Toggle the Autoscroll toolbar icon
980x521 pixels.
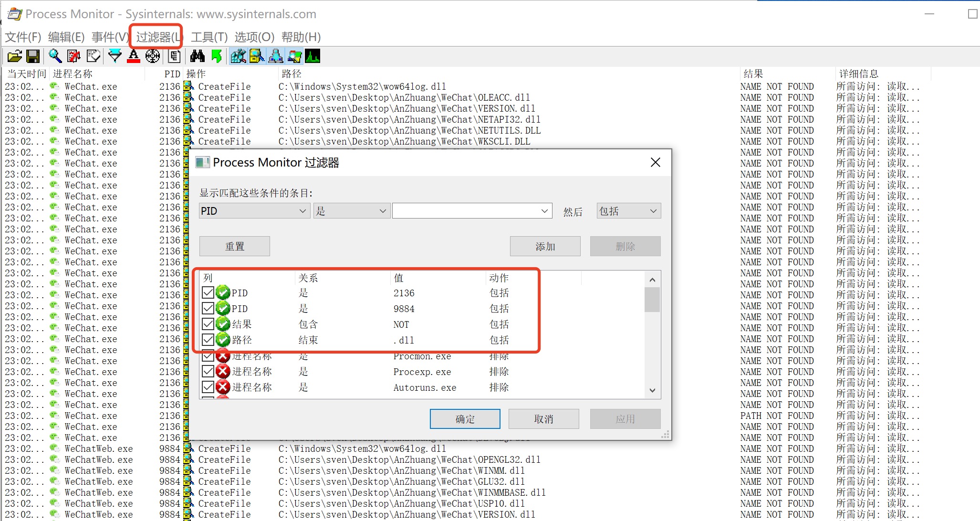tap(74, 56)
